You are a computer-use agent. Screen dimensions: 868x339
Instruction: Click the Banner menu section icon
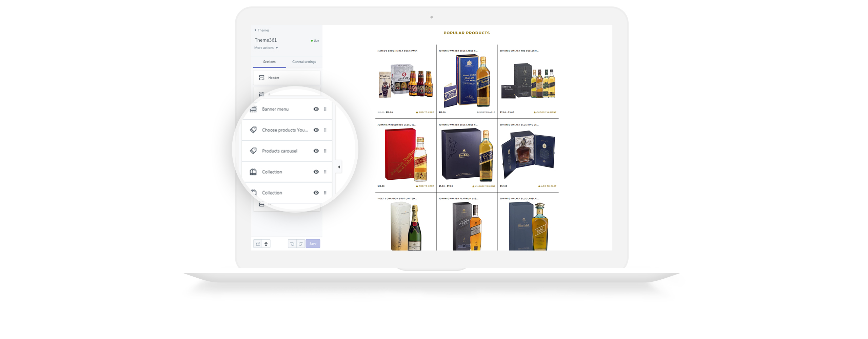coord(253,109)
